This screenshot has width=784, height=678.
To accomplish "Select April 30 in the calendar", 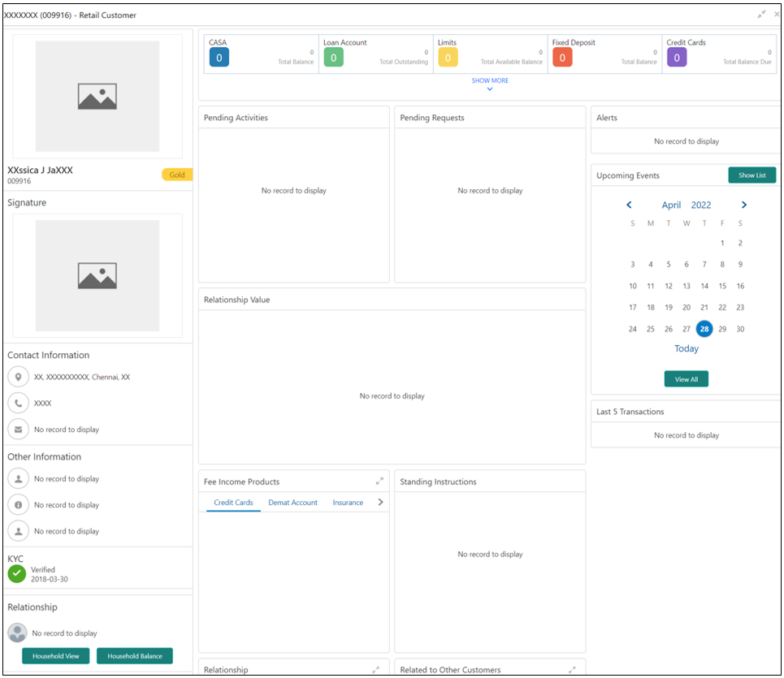I will [740, 329].
